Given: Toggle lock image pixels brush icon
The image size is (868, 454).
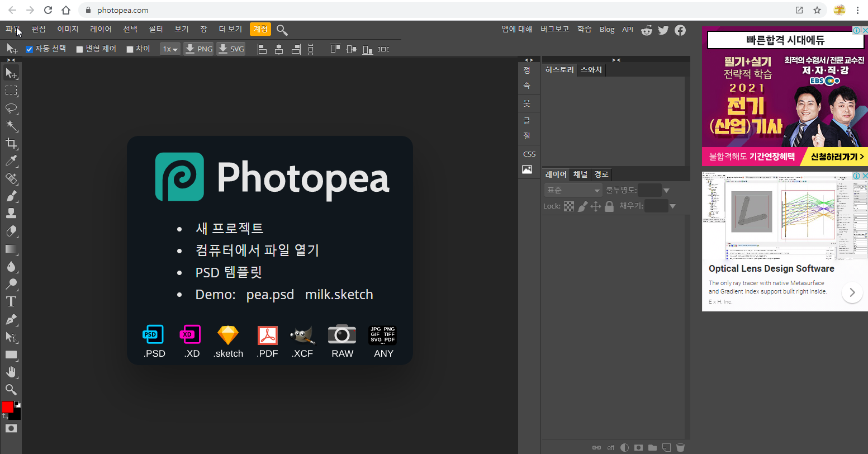Looking at the screenshot, I should [582, 206].
